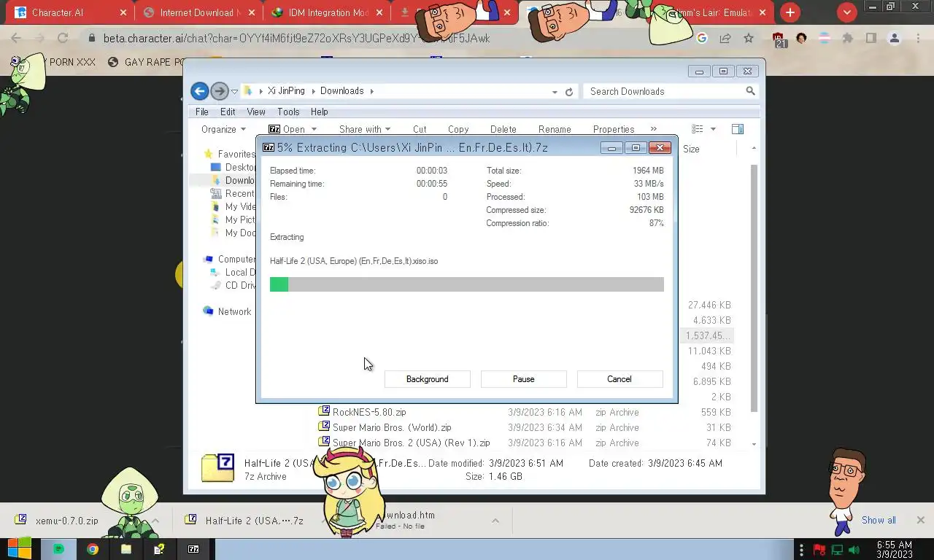Switch to the Character.AI browser tab
Viewport: 934px width, 560px height.
tap(58, 12)
